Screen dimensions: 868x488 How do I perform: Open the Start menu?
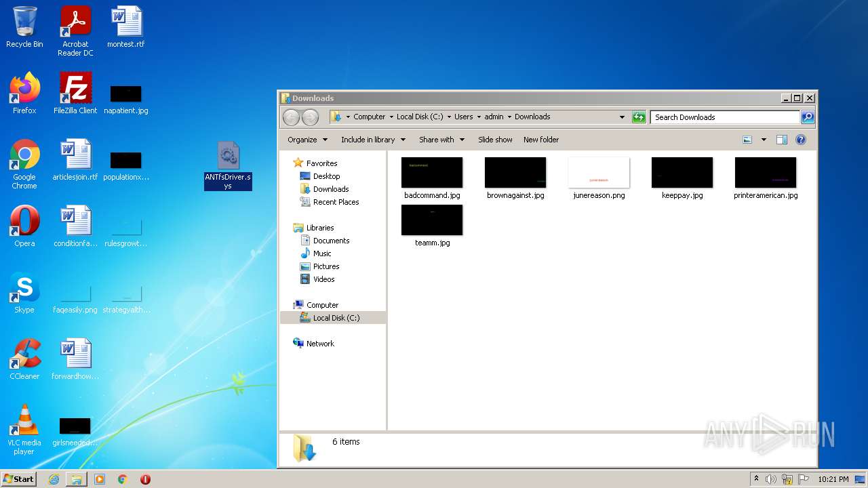pos(19,479)
